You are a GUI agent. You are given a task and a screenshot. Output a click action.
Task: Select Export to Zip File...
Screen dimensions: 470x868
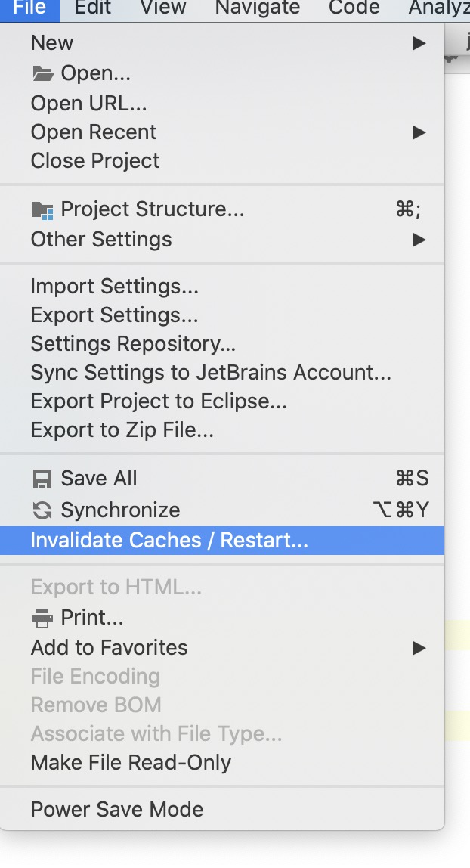[221, 430]
